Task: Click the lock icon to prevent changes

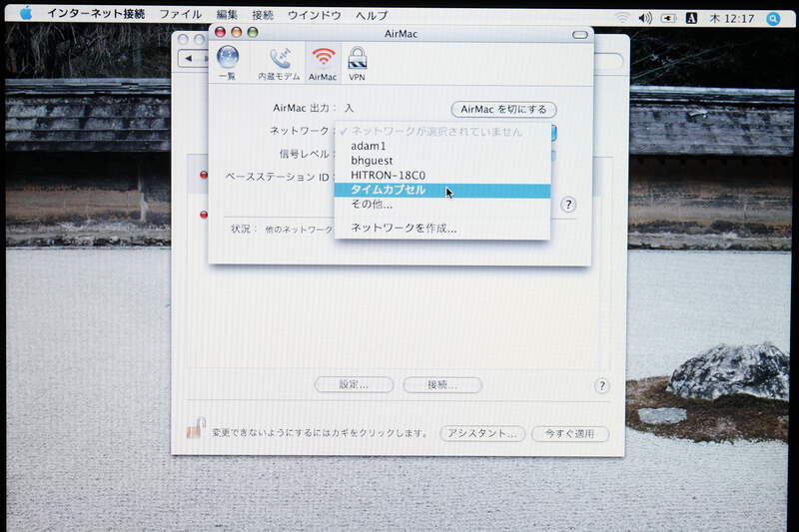Action: pyautogui.click(x=196, y=428)
